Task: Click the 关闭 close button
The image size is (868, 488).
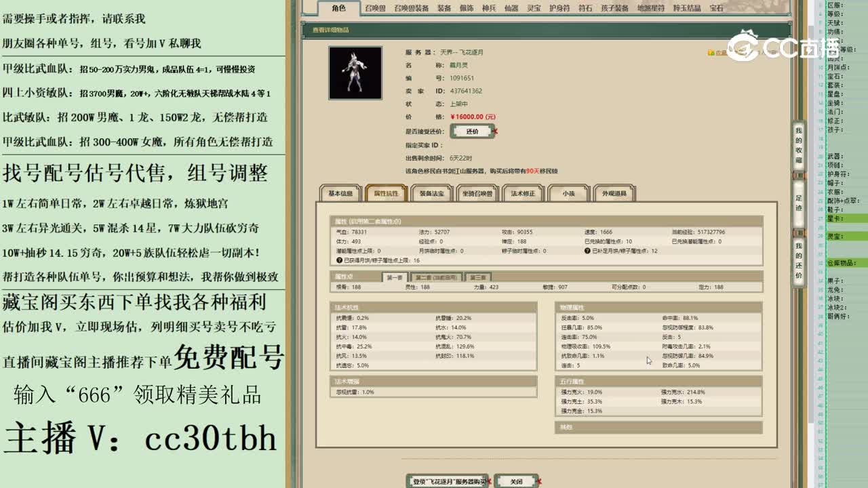Action: [x=517, y=481]
